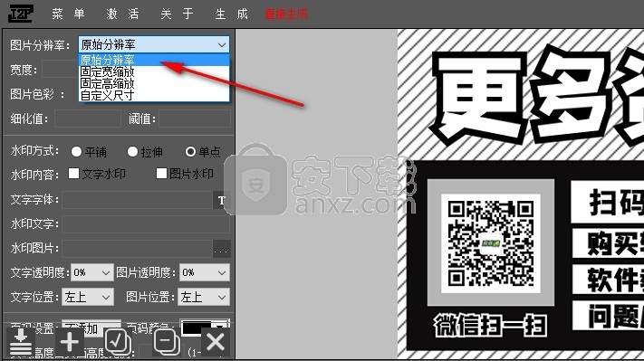Click the T font picker button
Image resolution: width=644 pixels, height=361 pixels.
click(222, 200)
